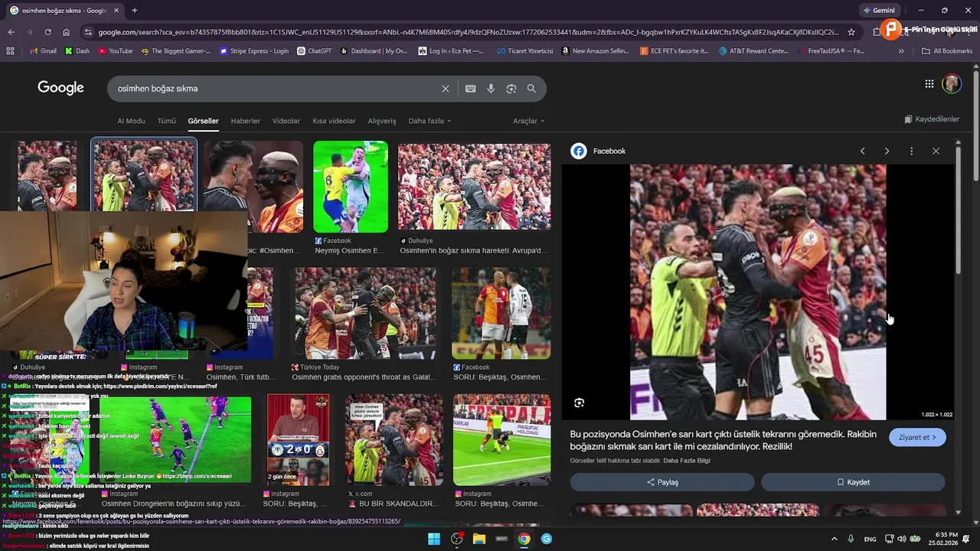
Task: View site information icon in address bar
Action: (88, 32)
